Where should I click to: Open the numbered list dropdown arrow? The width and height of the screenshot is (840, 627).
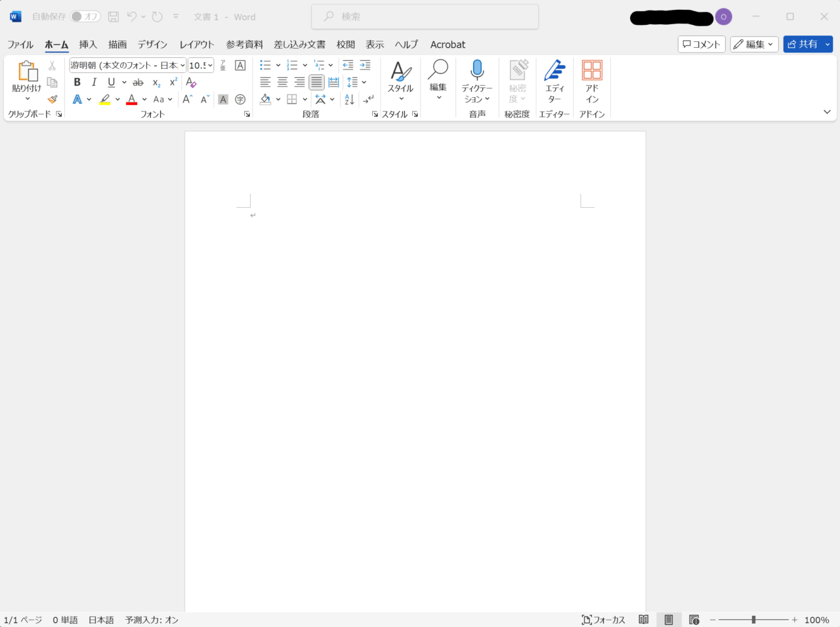pyautogui.click(x=305, y=65)
